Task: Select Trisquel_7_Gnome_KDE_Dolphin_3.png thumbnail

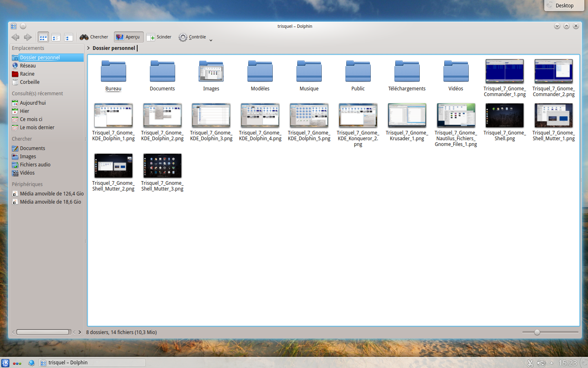Action: click(211, 115)
